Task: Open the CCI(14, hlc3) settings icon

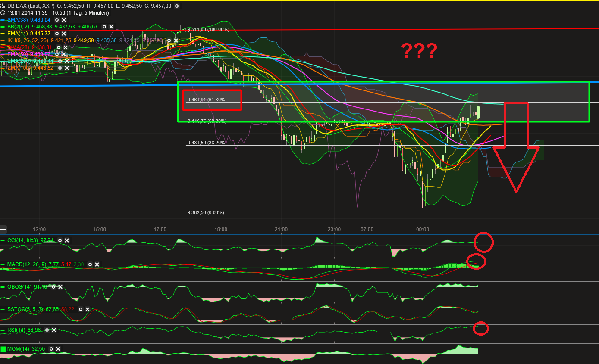Action: click(x=60, y=240)
